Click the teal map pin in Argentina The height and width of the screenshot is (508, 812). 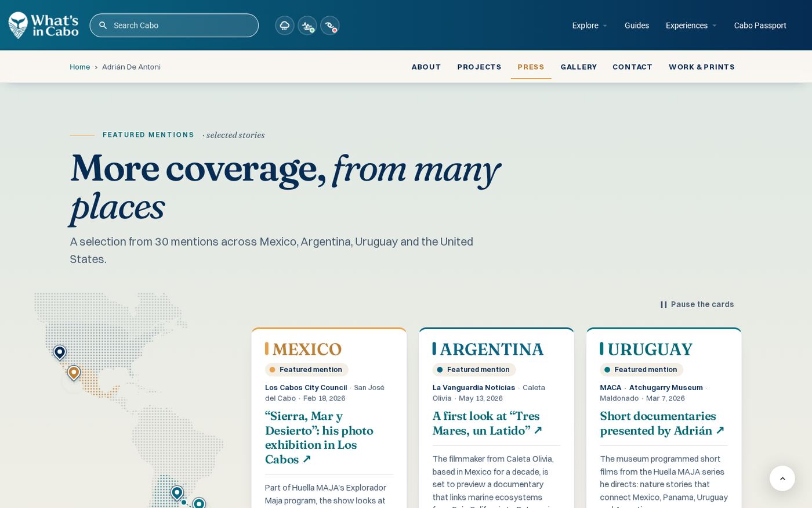[x=177, y=493]
